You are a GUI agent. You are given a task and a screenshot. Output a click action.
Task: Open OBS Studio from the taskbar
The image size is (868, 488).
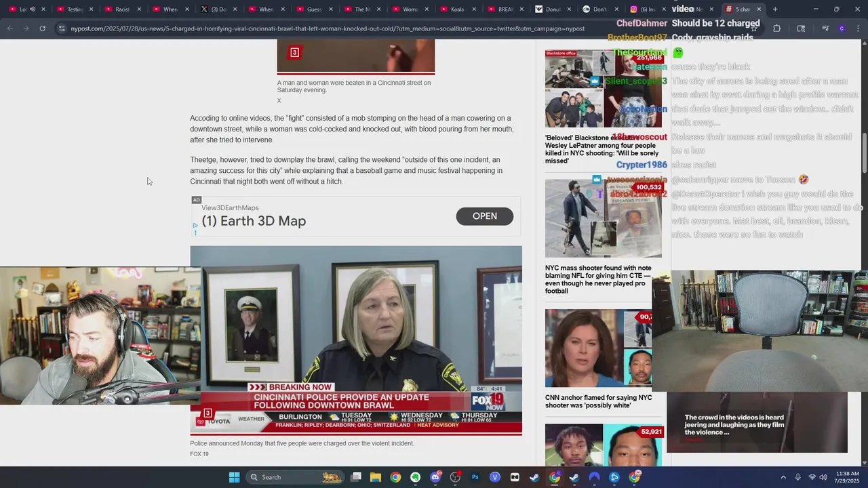pos(455,477)
